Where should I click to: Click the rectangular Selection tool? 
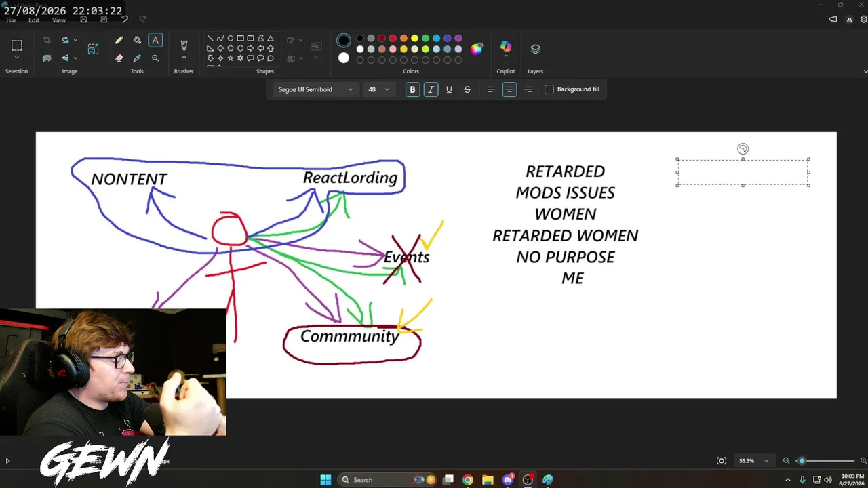click(x=17, y=45)
